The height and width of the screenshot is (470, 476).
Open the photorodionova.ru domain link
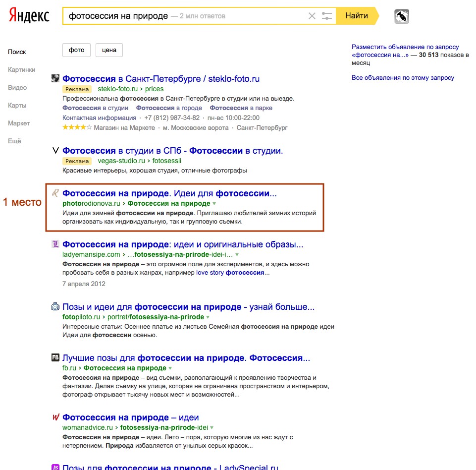(91, 203)
